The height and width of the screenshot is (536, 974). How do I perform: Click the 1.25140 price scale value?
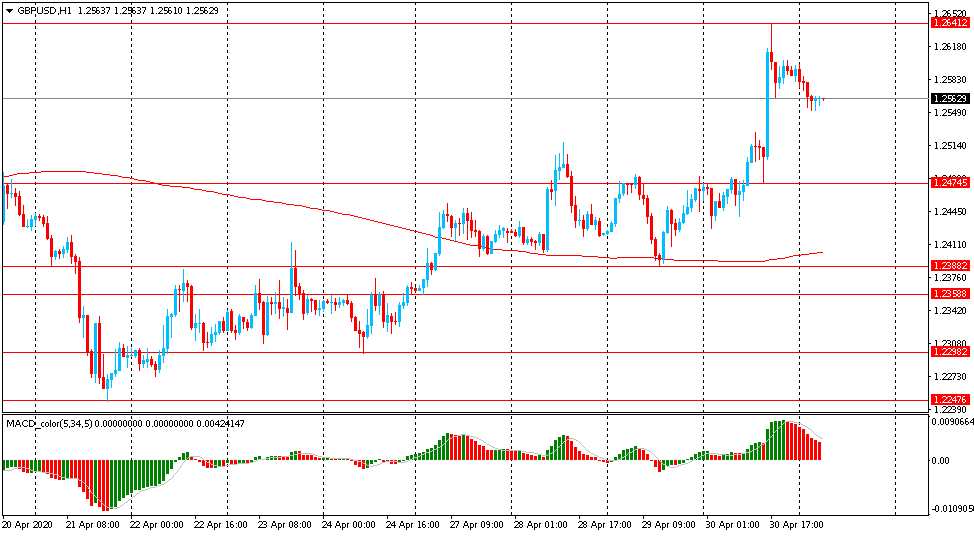point(949,146)
